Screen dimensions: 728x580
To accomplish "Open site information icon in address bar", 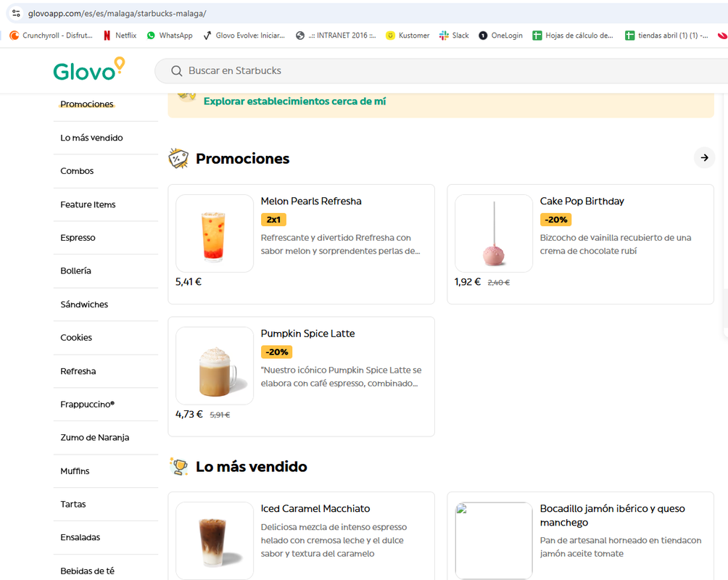I will coord(16,14).
